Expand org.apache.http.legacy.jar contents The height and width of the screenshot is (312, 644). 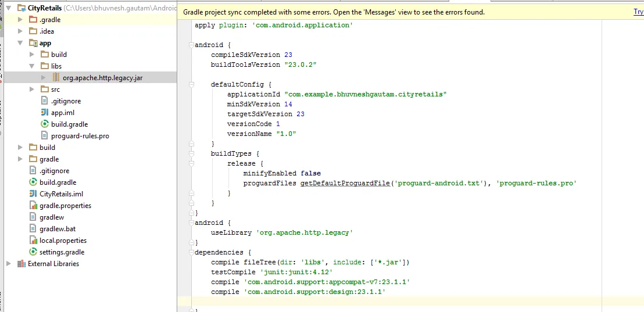click(x=44, y=78)
